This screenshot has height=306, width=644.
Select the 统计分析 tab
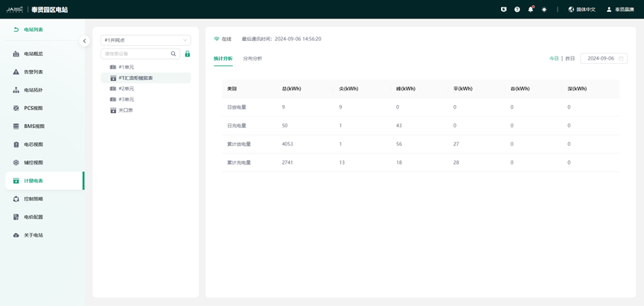click(x=223, y=58)
